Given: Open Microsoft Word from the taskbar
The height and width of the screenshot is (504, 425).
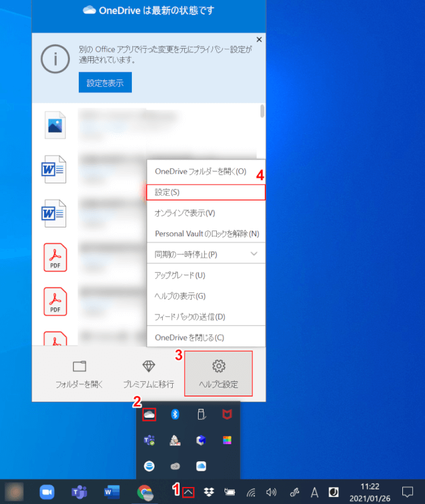Looking at the screenshot, I should 112,491.
